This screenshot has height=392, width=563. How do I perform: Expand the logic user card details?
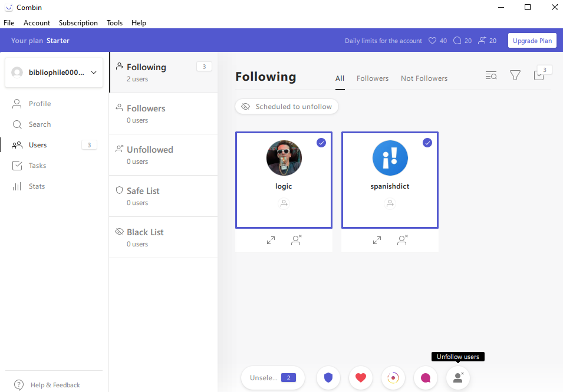point(271,240)
